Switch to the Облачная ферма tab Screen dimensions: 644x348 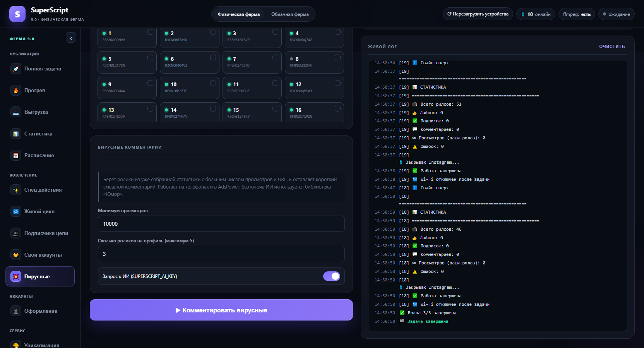click(x=290, y=14)
